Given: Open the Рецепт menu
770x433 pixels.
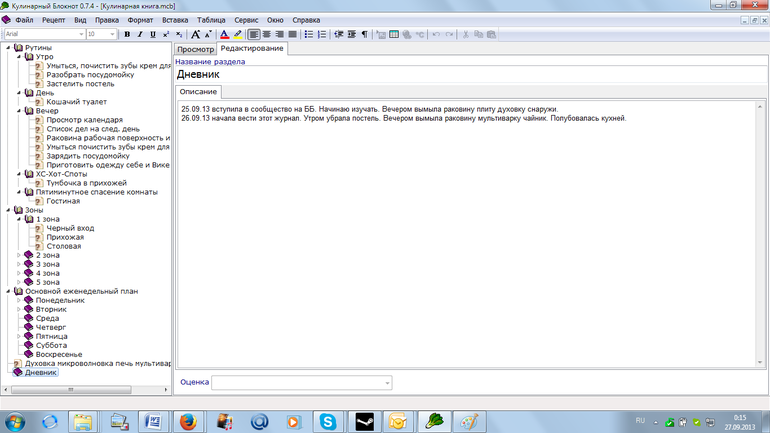Looking at the screenshot, I should click(53, 20).
